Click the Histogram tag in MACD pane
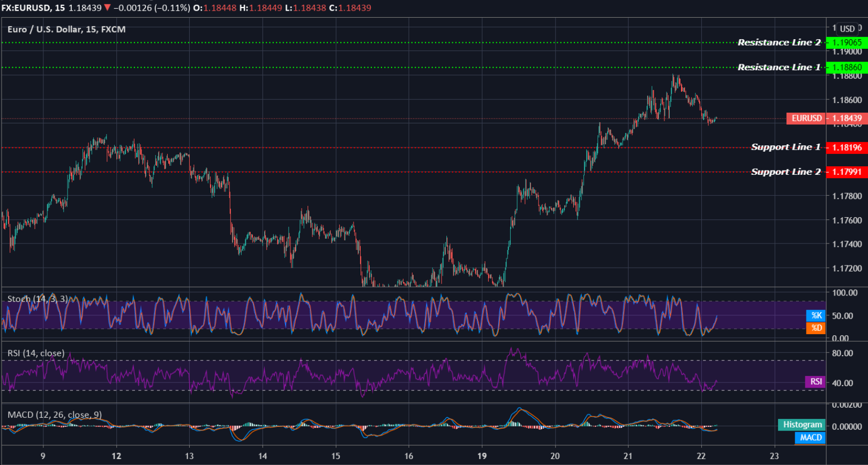 (x=802, y=425)
